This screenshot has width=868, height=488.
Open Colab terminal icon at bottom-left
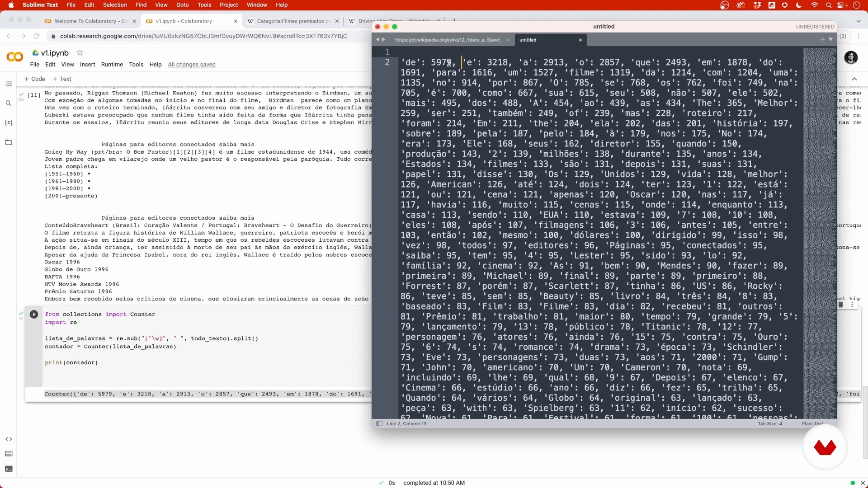pos(8,469)
